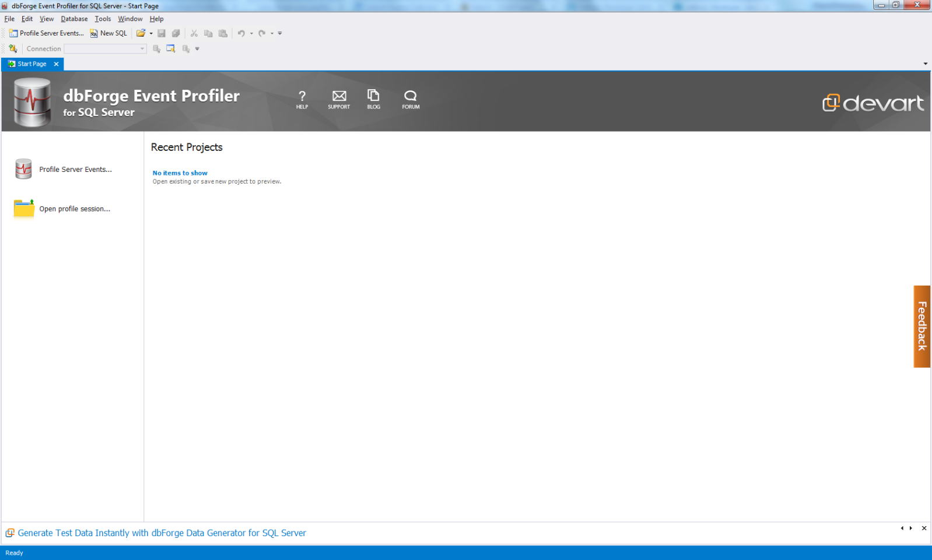
Task: Click the Save All icon
Action: click(x=176, y=33)
